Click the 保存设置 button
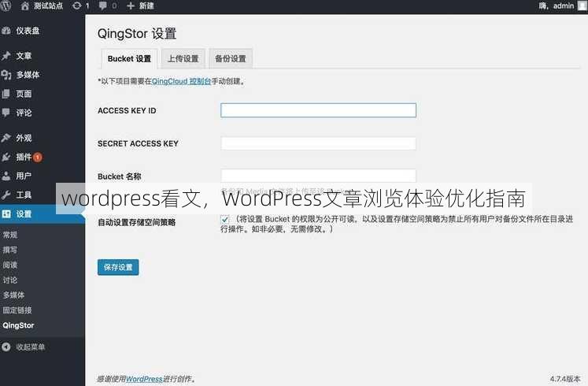 (118, 267)
